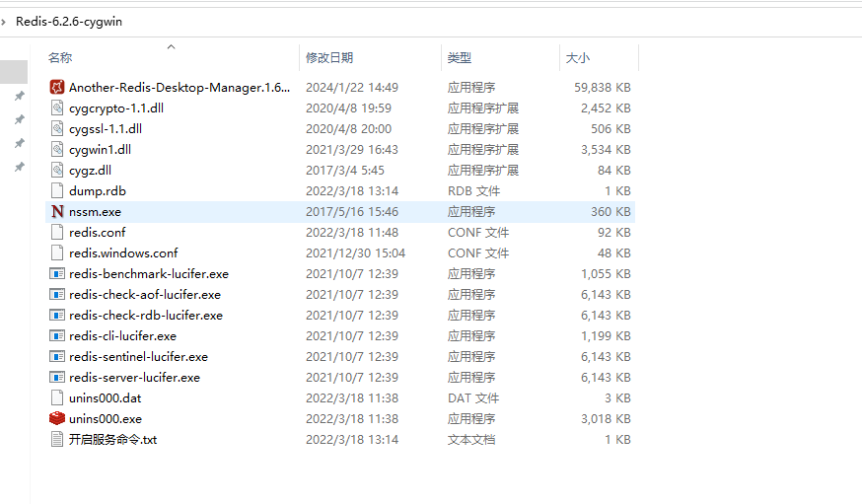
Task: Click the RDB 文件 type cell
Action: [x=473, y=190]
